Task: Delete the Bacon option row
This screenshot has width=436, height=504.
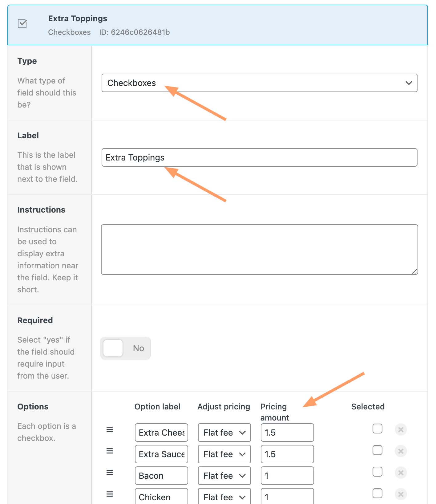Action: pos(401,473)
